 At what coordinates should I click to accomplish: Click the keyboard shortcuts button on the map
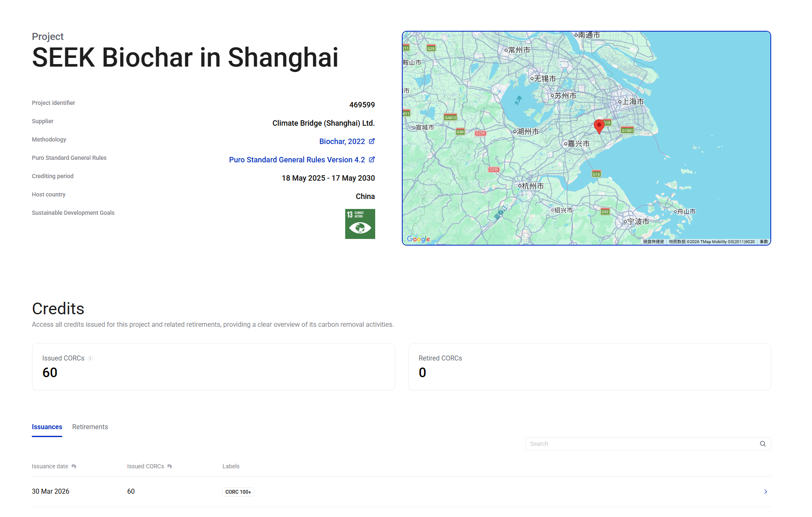click(653, 242)
